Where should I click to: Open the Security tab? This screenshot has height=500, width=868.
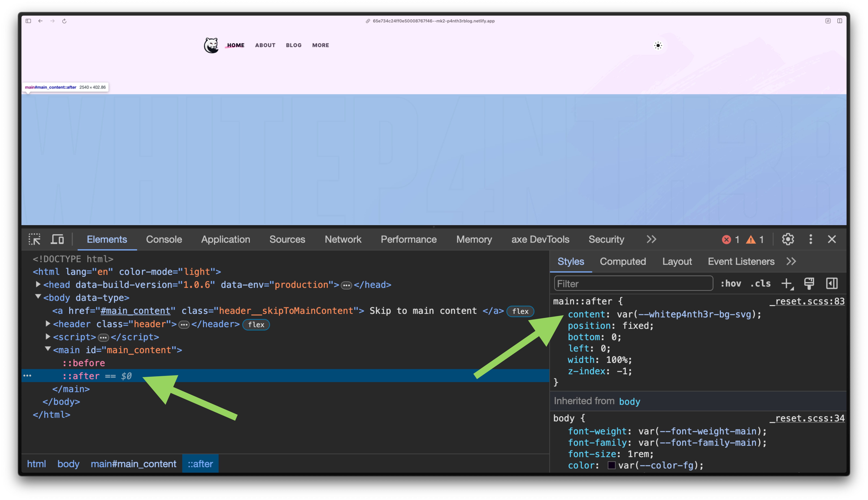tap(606, 239)
